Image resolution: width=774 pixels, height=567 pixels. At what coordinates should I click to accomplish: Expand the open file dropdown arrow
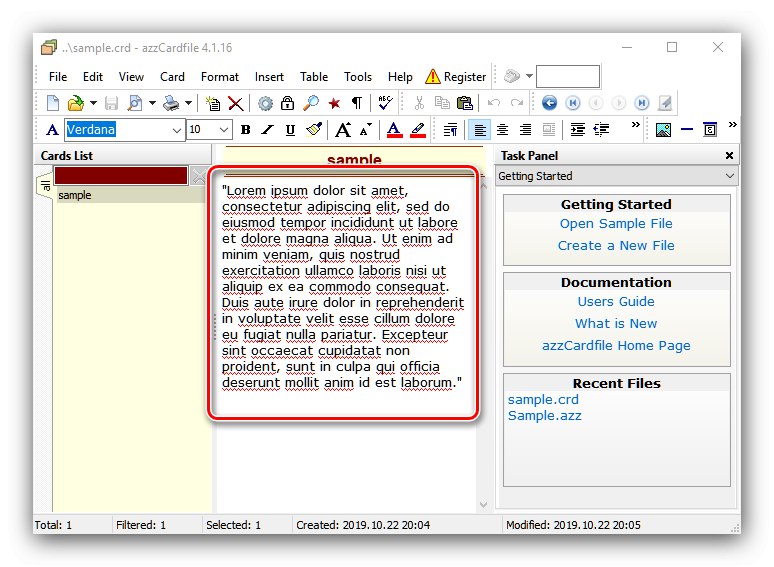[93, 103]
